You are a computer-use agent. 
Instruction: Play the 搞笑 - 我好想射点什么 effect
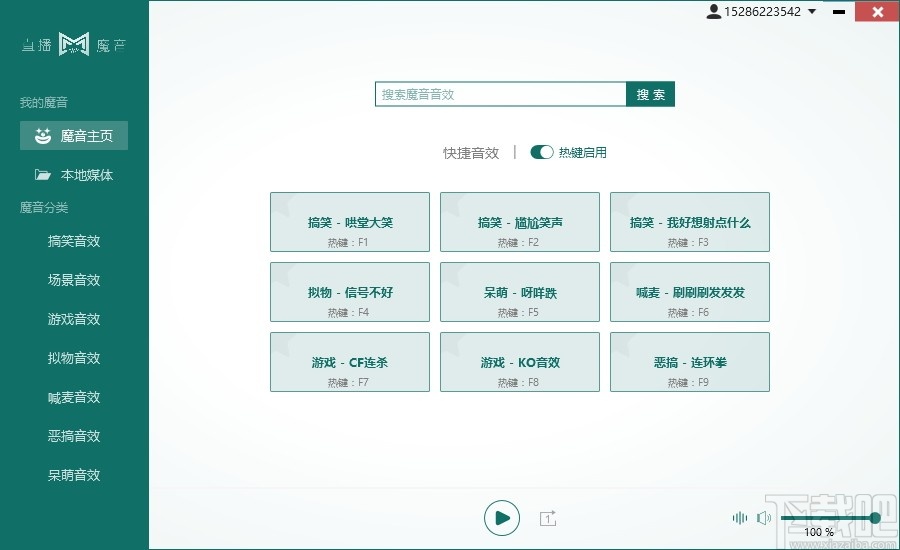(x=689, y=222)
